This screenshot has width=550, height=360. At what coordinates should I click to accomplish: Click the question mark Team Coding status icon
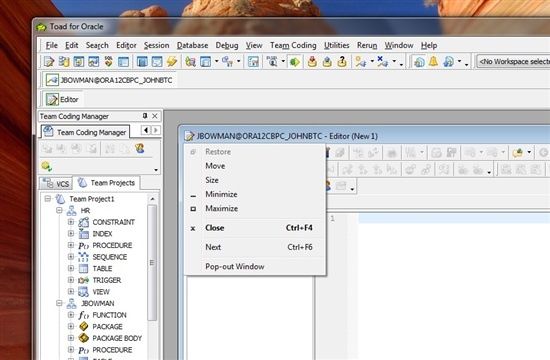click(342, 62)
